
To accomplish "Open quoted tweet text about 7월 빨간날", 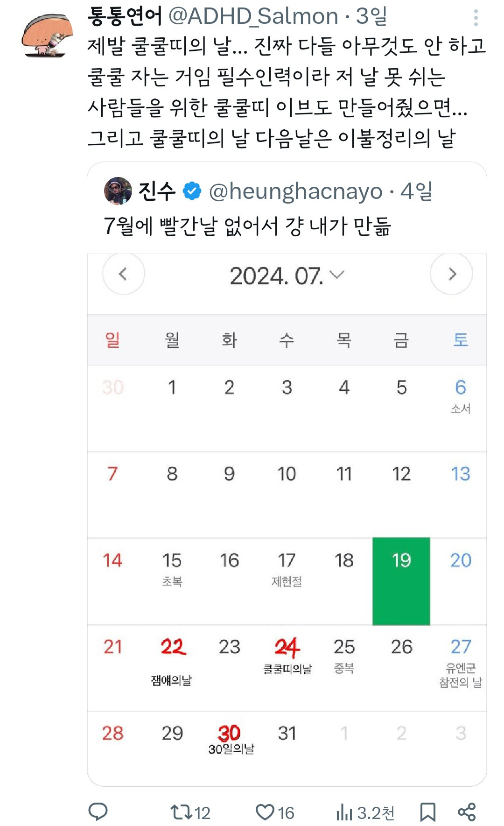I will [247, 226].
